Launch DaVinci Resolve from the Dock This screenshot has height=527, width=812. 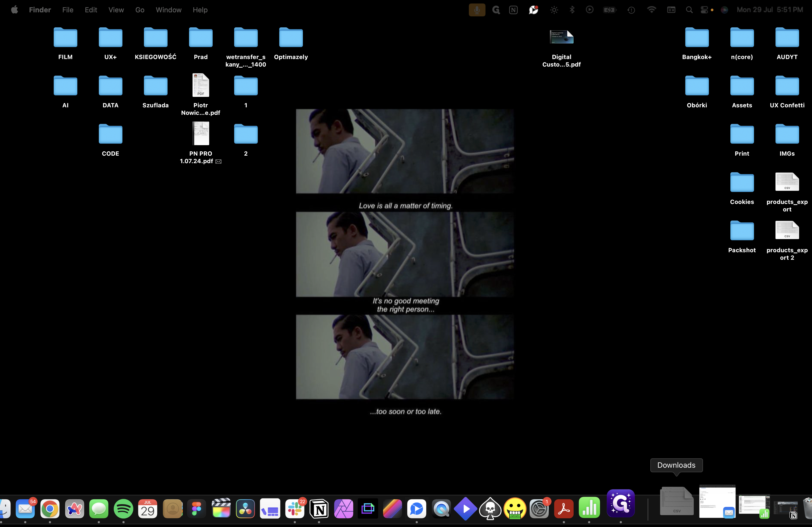coord(246,508)
